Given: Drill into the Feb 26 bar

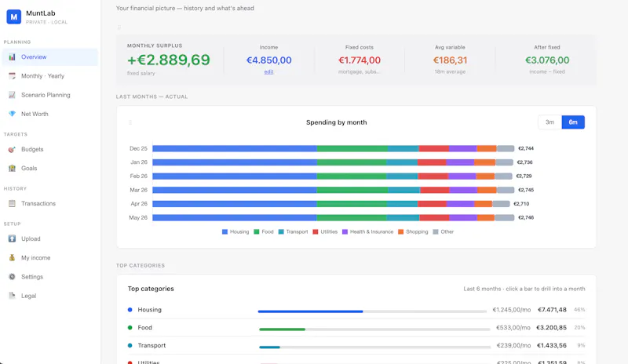Looking at the screenshot, I should pos(332,177).
